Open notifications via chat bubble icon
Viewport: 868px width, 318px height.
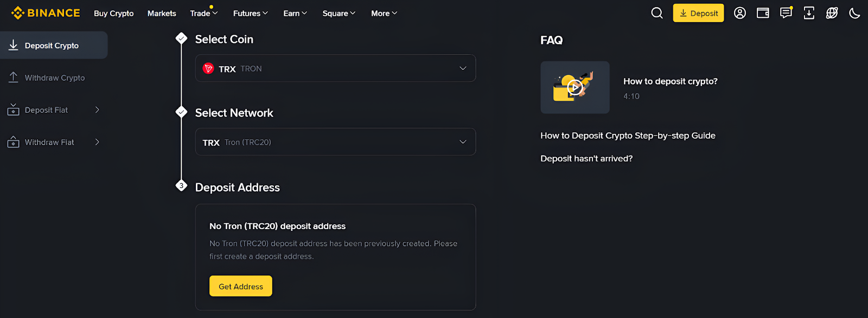click(786, 12)
